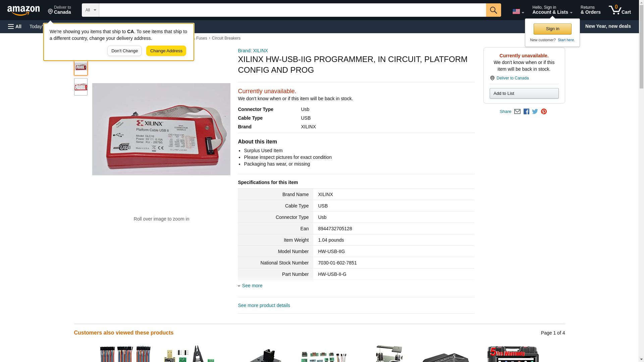The width and height of the screenshot is (644, 362).
Task: Share product on Facebook icon
Action: pos(526,112)
